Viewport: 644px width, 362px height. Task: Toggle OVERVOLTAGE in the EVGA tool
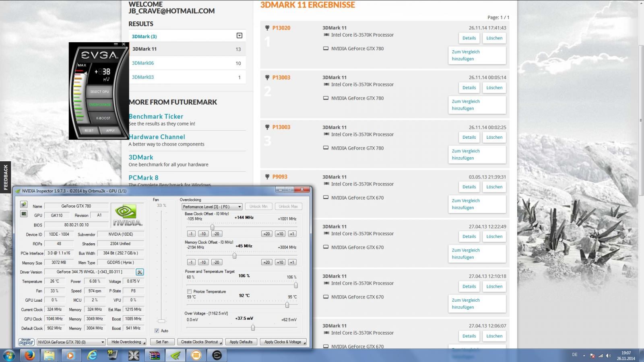click(99, 105)
